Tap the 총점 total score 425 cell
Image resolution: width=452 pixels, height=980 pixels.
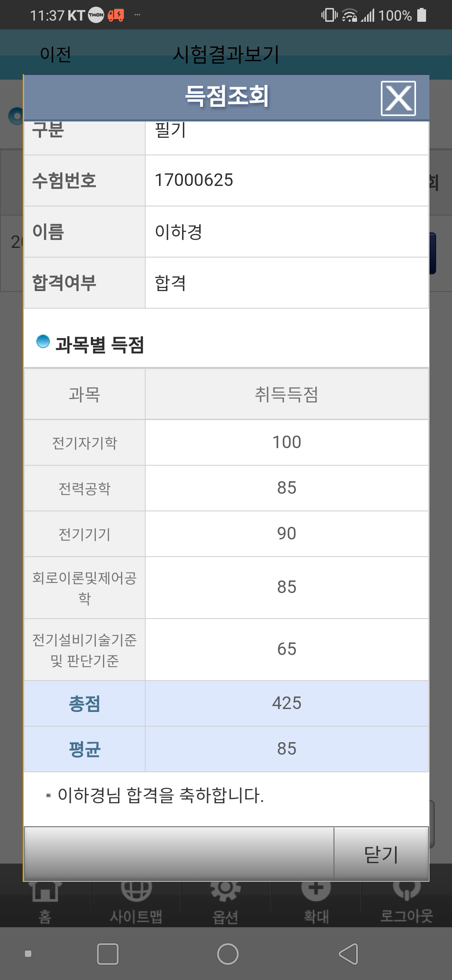[287, 703]
